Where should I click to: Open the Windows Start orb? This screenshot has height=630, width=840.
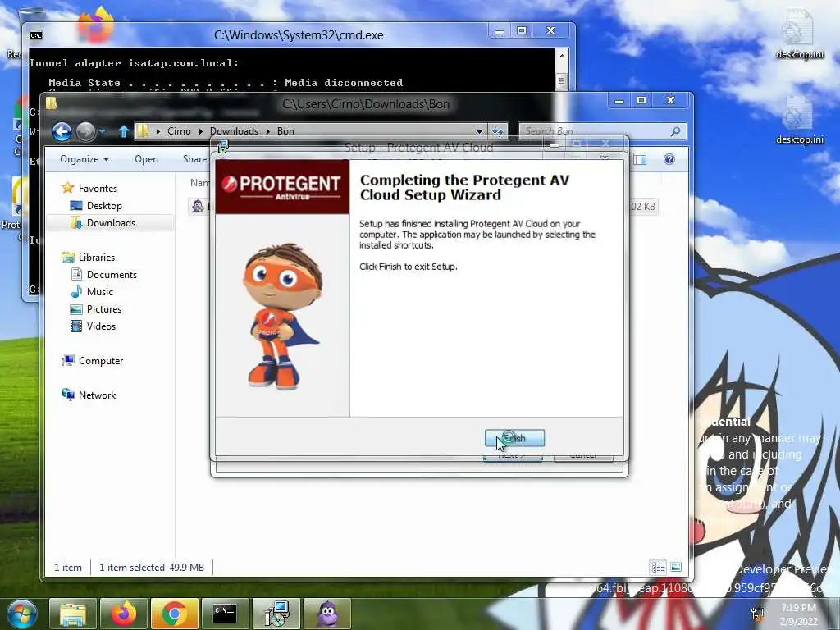pos(21,614)
